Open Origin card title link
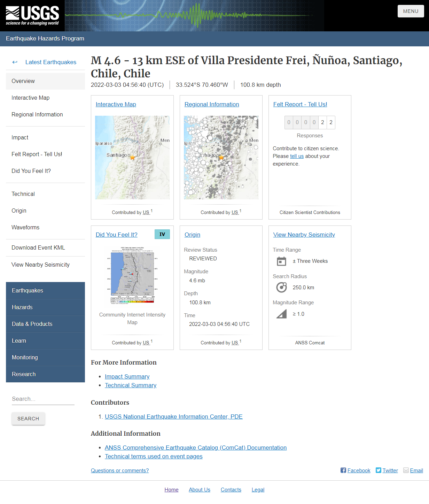This screenshot has height=504, width=429. pos(192,235)
